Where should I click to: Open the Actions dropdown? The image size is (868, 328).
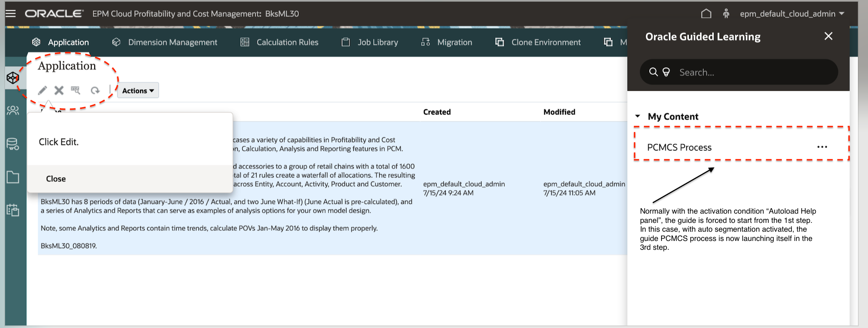(x=138, y=90)
